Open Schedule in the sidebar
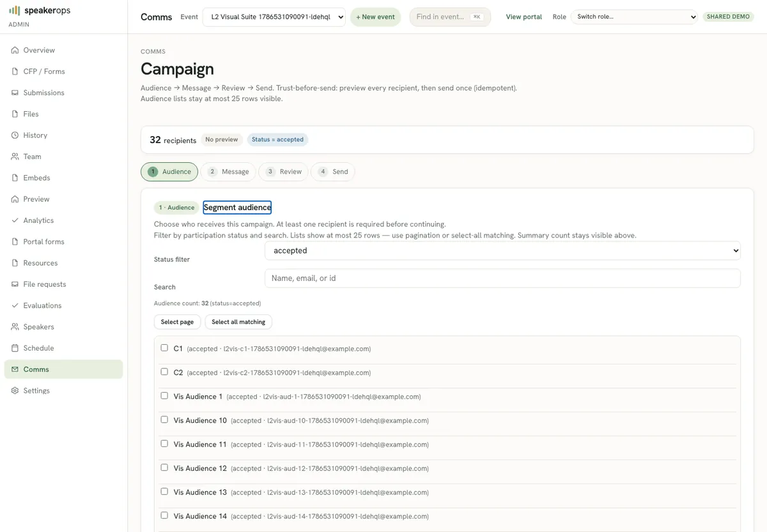 coord(63,348)
